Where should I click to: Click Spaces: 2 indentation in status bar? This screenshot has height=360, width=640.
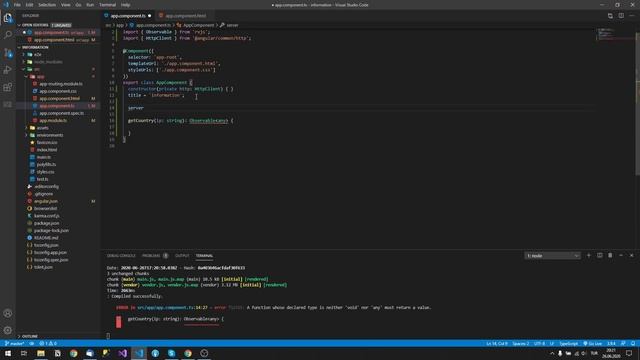pos(520,344)
